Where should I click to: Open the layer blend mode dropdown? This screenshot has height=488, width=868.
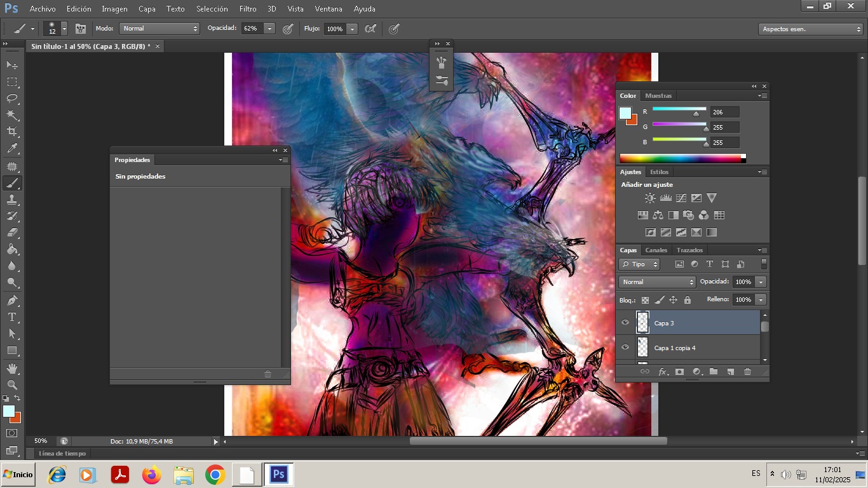[x=657, y=282]
